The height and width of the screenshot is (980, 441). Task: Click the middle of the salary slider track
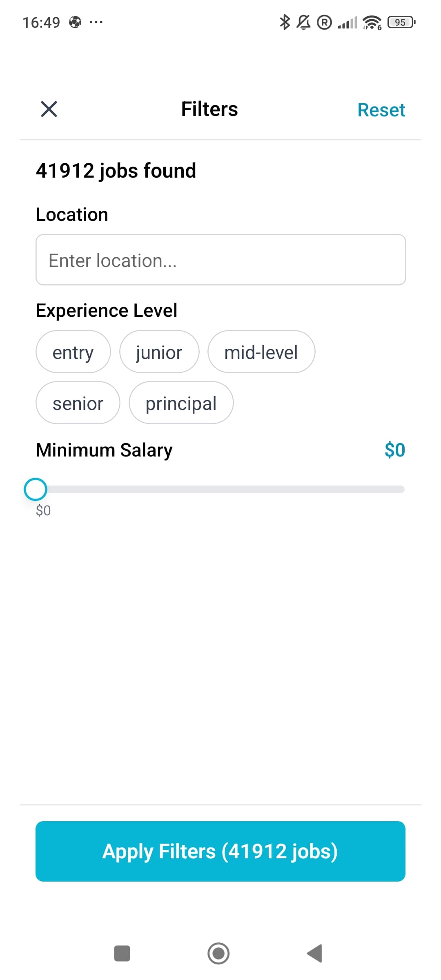point(220,489)
